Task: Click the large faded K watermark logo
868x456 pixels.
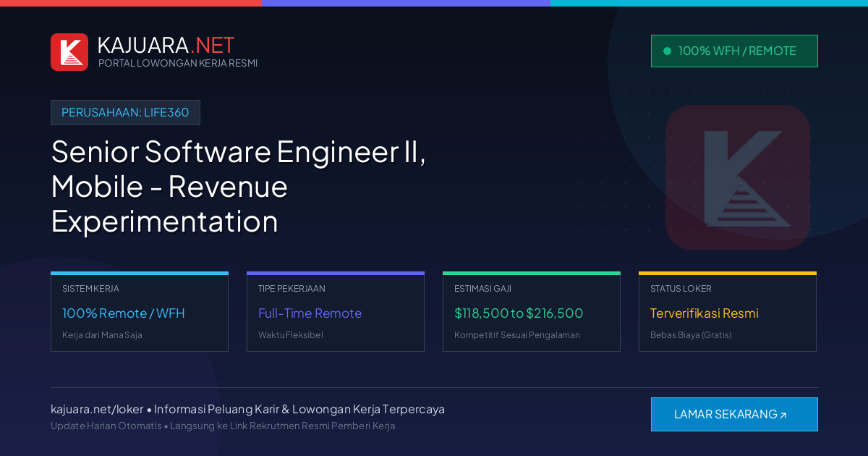Action: [738, 177]
